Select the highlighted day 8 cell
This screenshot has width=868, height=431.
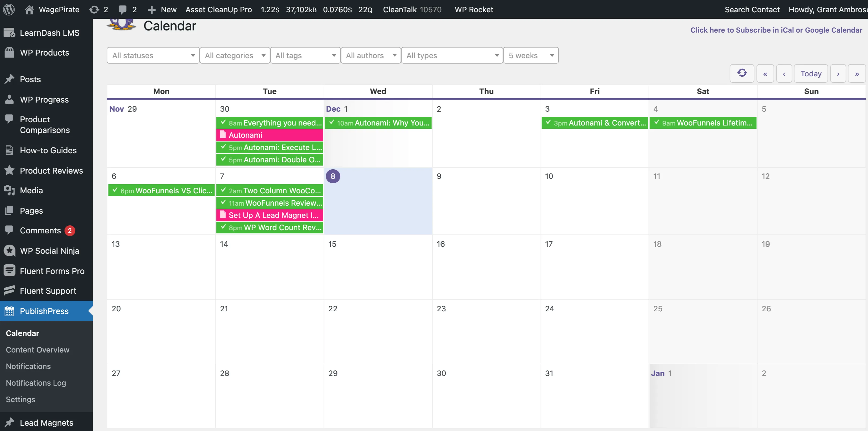378,201
